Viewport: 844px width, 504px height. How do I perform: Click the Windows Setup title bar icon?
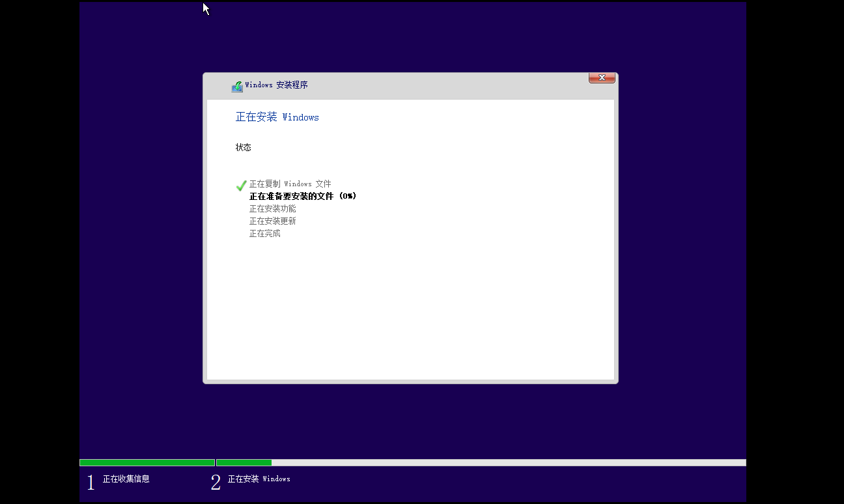tap(237, 86)
